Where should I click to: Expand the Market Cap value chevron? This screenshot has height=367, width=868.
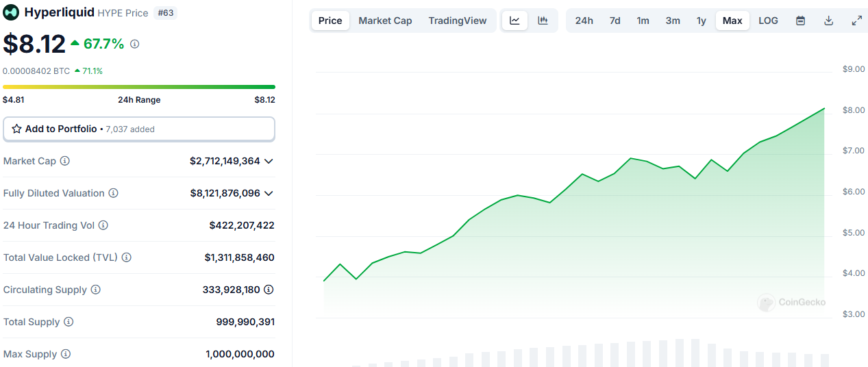[x=269, y=161]
